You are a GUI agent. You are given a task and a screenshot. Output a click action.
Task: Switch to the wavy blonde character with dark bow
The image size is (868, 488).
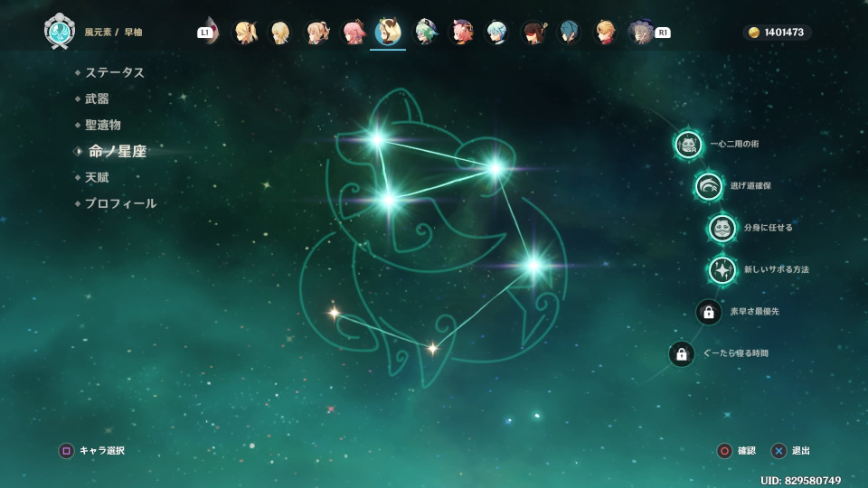[317, 33]
